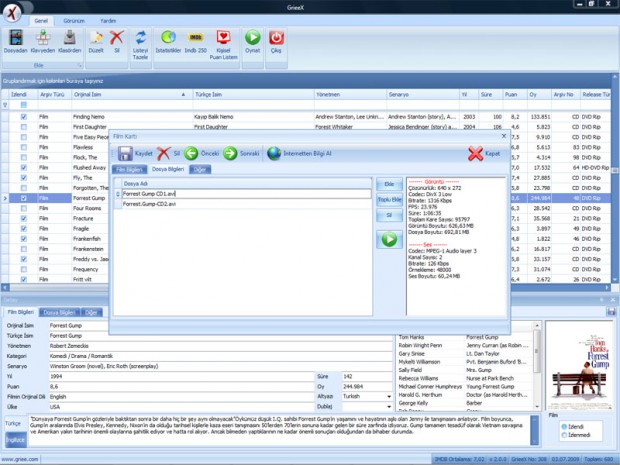The image size is (620, 465).
Task: Select the İzlenmedi radio button
Action: [564, 435]
